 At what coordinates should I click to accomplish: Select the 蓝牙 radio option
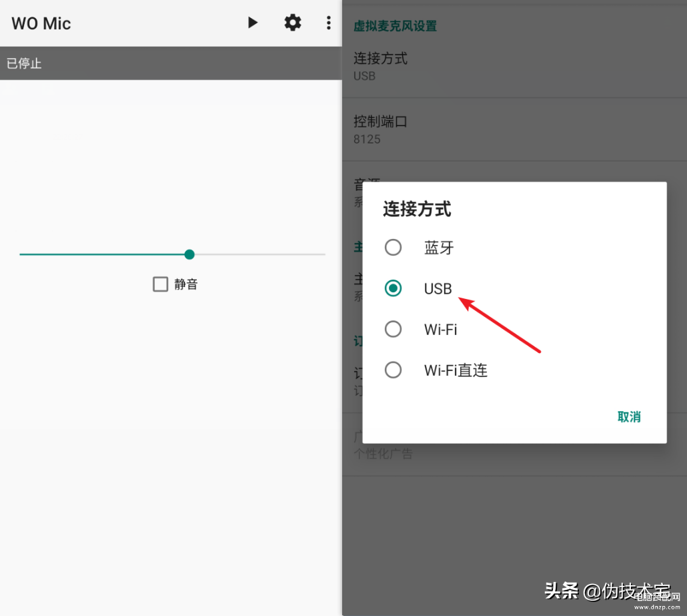coord(393,248)
